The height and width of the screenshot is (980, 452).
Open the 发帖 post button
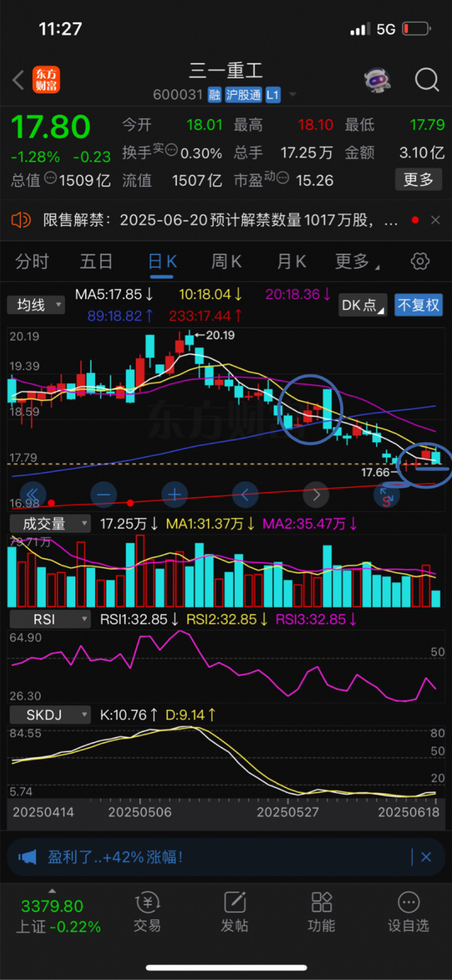234,912
